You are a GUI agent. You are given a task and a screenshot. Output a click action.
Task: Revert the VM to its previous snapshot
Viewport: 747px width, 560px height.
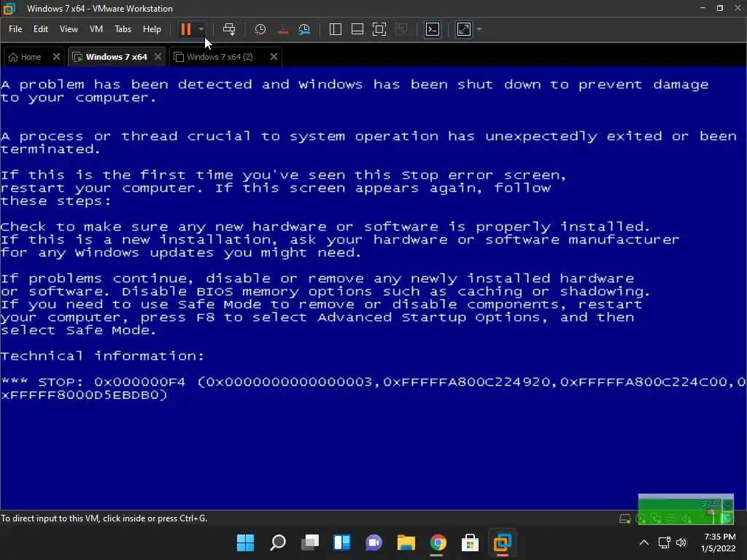click(x=282, y=29)
